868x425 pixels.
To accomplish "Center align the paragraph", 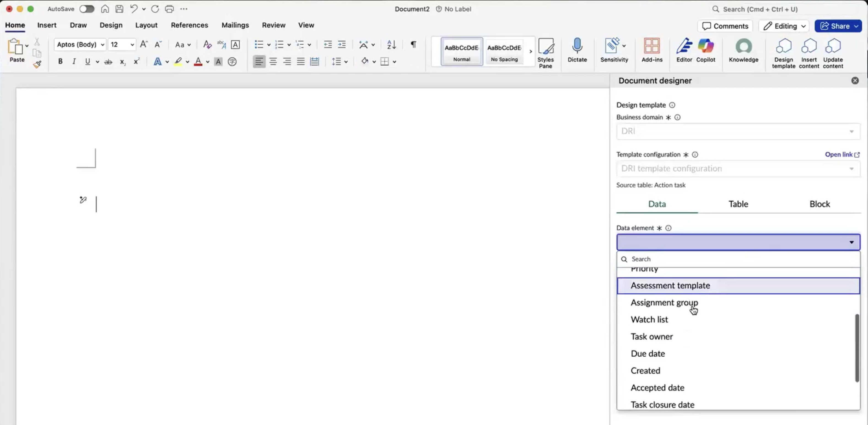I will [x=273, y=61].
